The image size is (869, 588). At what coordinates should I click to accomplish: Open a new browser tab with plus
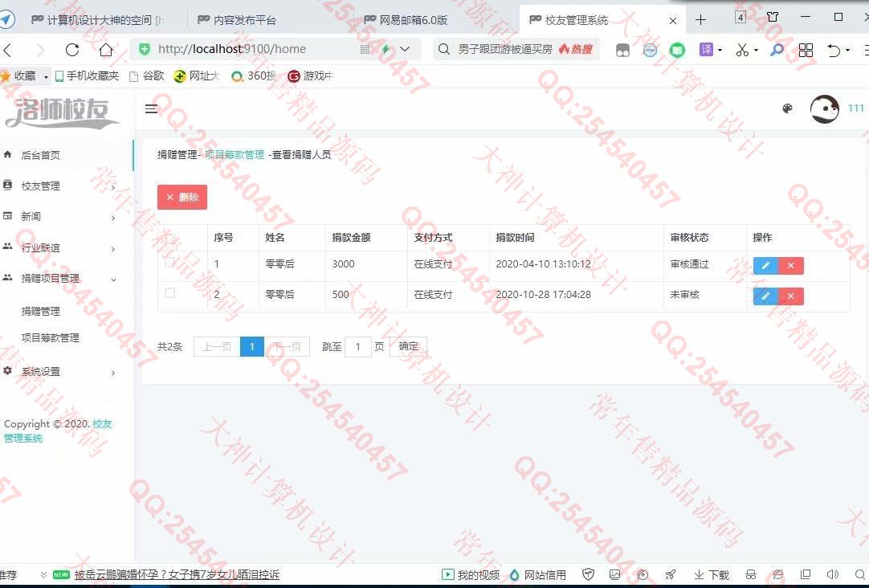click(x=700, y=20)
